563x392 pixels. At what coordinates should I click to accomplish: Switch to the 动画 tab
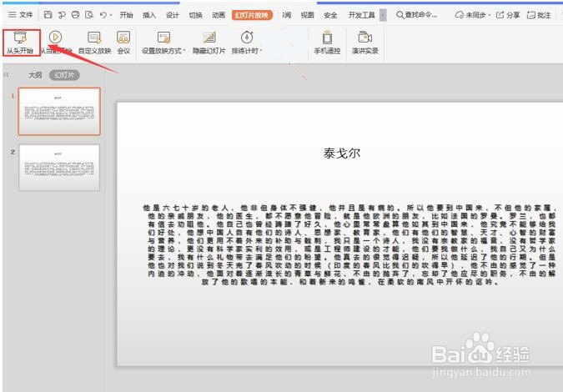click(x=219, y=15)
